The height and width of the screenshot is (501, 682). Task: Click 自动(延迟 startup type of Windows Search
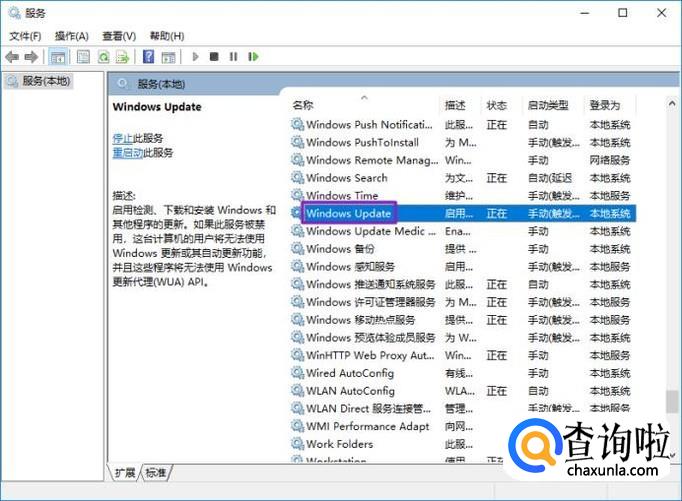[550, 178]
